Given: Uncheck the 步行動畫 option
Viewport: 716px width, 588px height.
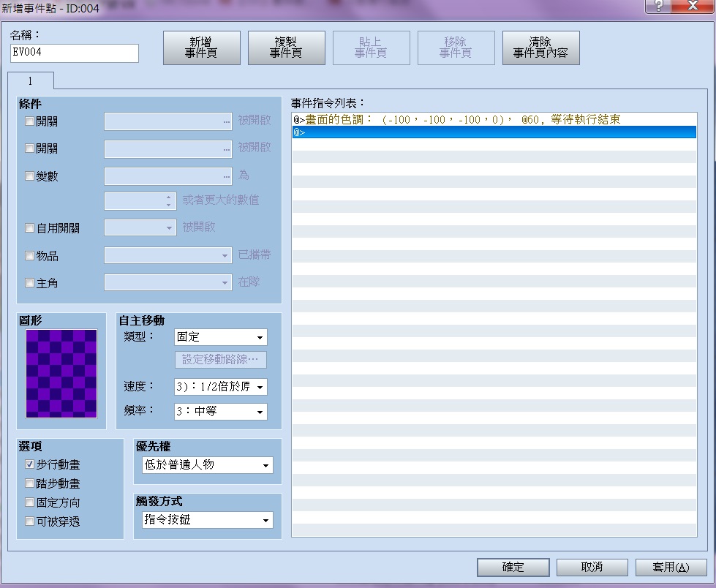Looking at the screenshot, I should (x=30, y=464).
